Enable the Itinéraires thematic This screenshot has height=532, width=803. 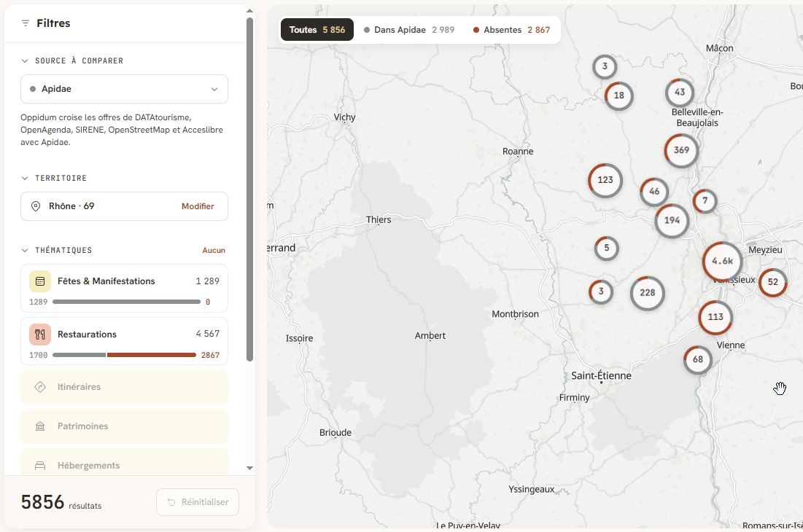click(x=124, y=387)
